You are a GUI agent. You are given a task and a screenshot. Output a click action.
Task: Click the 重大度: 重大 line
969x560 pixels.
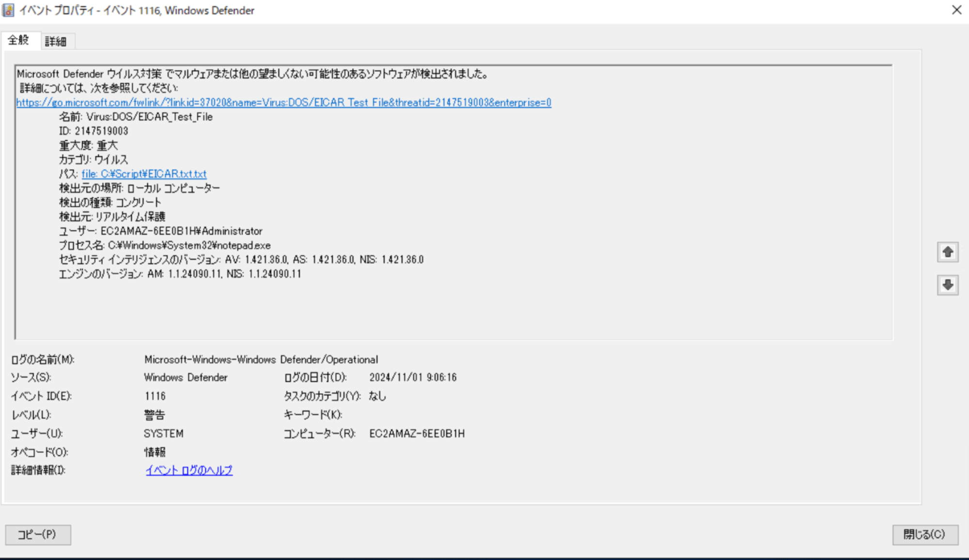(88, 145)
